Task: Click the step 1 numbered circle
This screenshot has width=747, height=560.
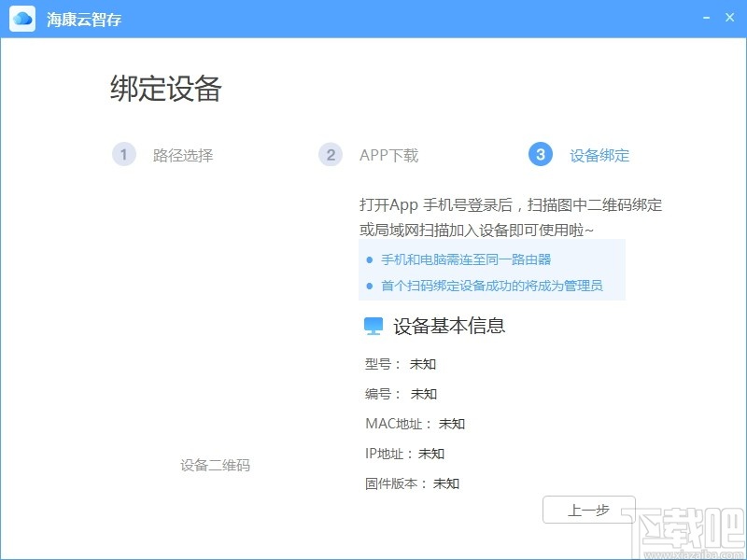Action: [124, 155]
